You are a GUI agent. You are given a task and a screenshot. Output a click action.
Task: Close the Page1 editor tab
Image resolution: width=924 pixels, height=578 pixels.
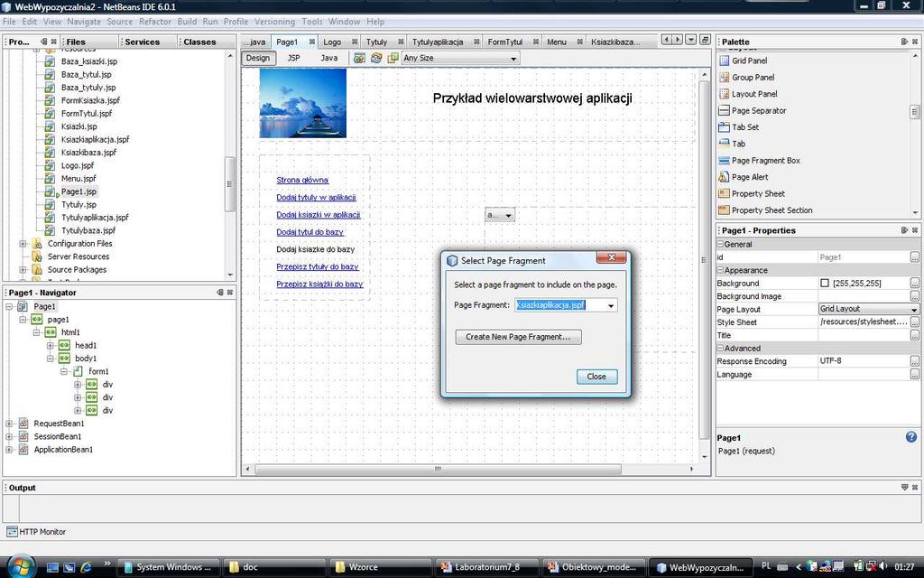point(311,42)
